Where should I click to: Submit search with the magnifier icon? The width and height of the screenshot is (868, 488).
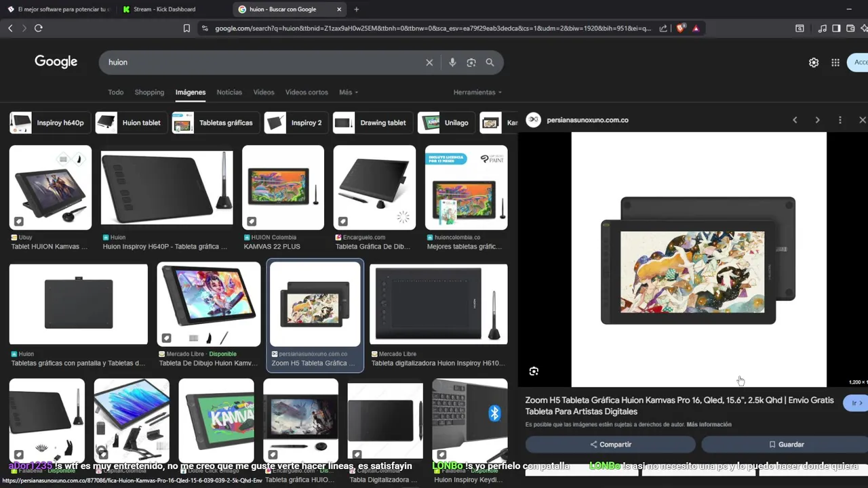490,62
